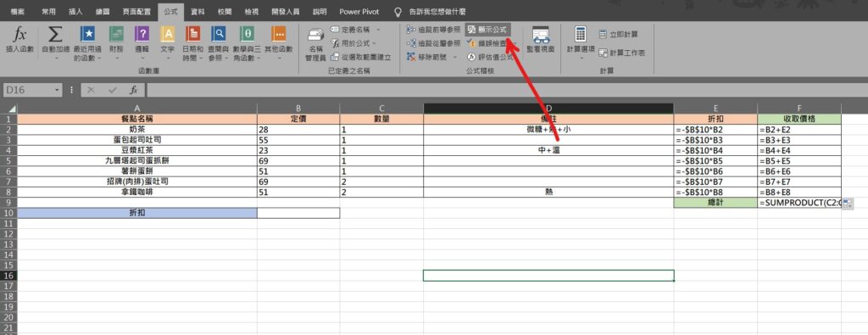Click Remove Arrows (移除箭號)
868x335 pixels.
pyautogui.click(x=430, y=57)
